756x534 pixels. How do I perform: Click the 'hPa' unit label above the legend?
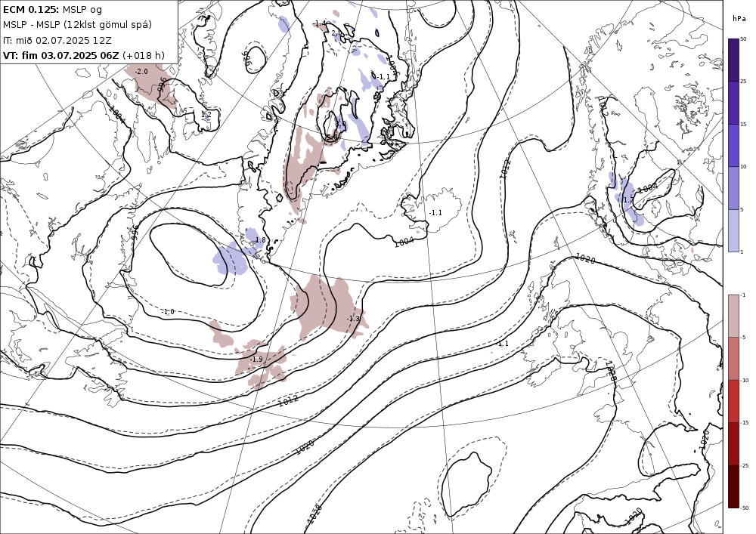(739, 19)
